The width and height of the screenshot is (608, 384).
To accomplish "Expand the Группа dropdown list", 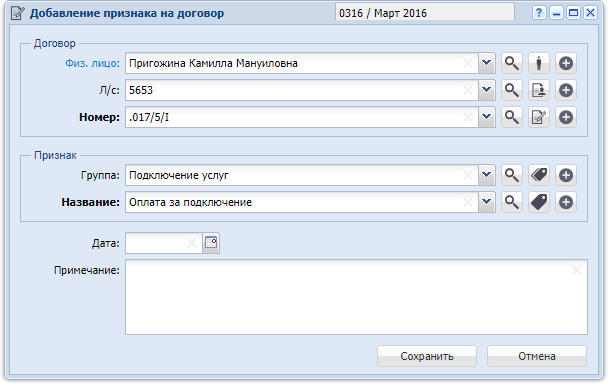I will [487, 175].
